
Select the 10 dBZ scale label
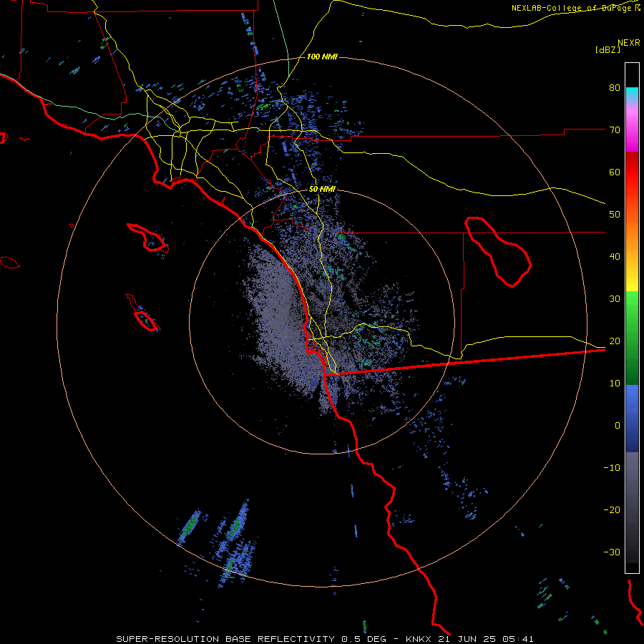[x=615, y=384]
